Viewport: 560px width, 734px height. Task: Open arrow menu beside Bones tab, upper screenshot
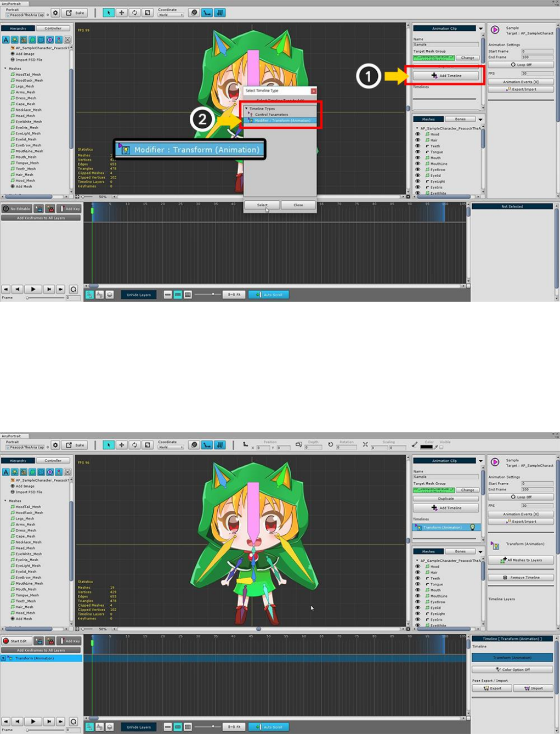click(480, 120)
